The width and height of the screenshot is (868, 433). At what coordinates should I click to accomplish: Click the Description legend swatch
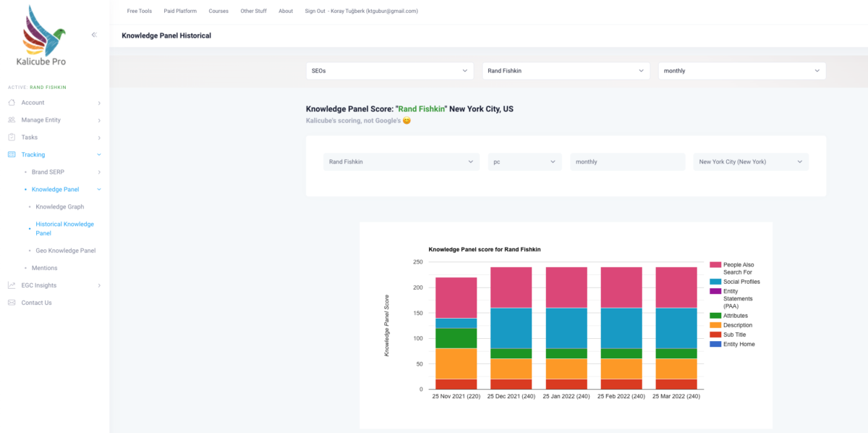[x=715, y=325]
